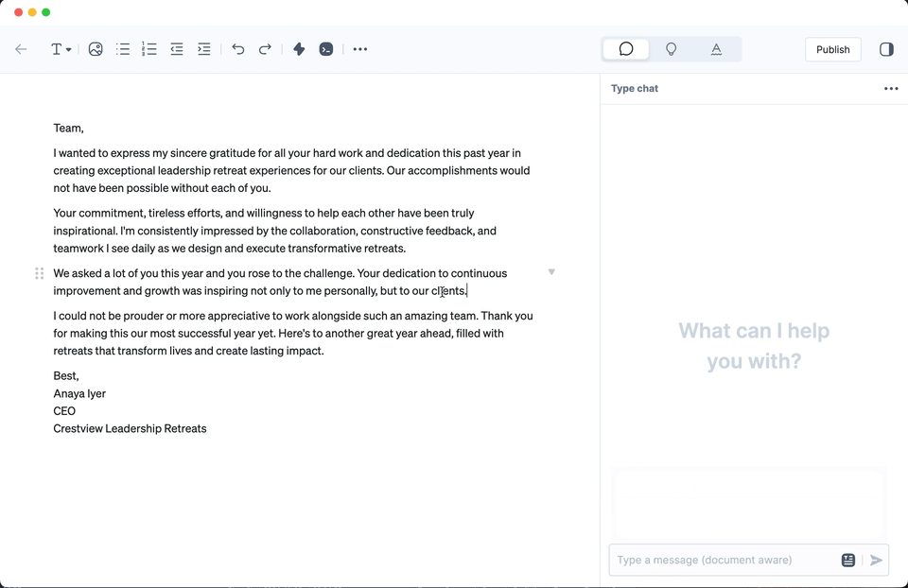The height and width of the screenshot is (588, 908).
Task: Open the command prompt icon
Action: coord(326,49)
